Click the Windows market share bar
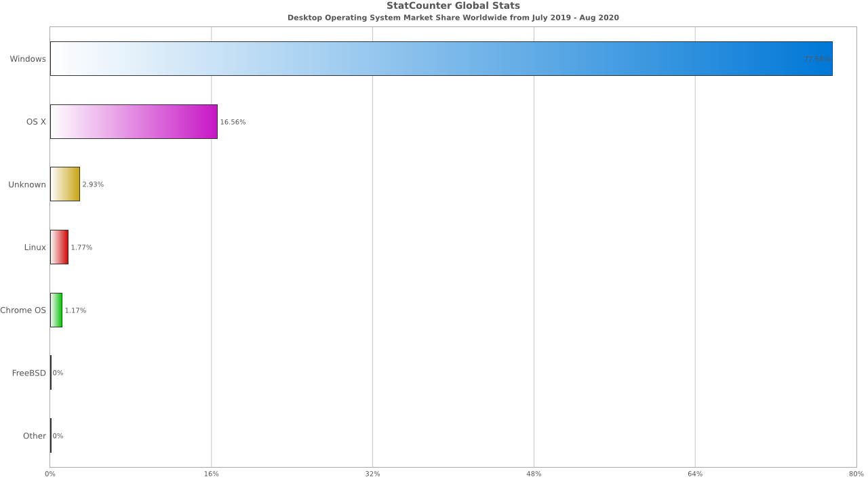 click(x=441, y=59)
